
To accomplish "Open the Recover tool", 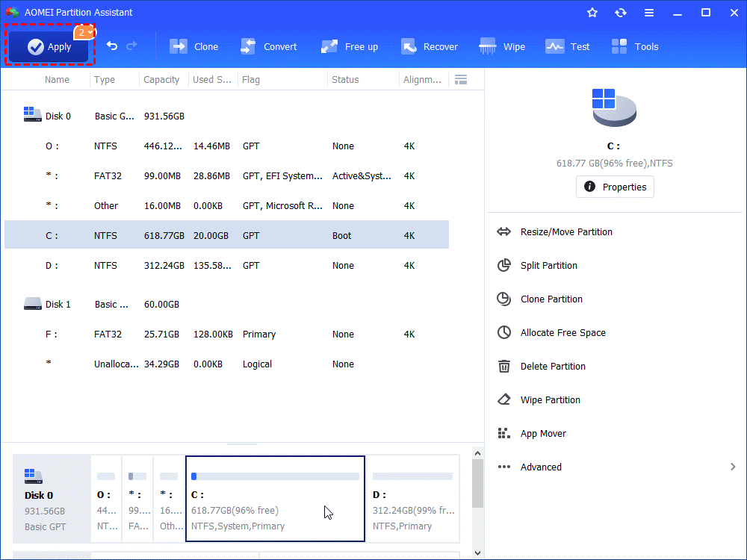I will 429,46.
